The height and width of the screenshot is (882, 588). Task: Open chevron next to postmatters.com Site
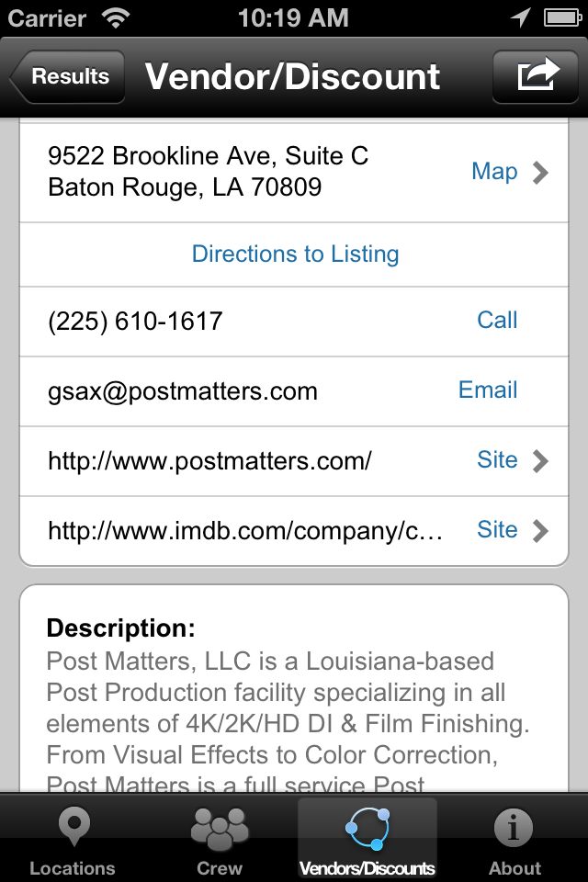point(540,460)
